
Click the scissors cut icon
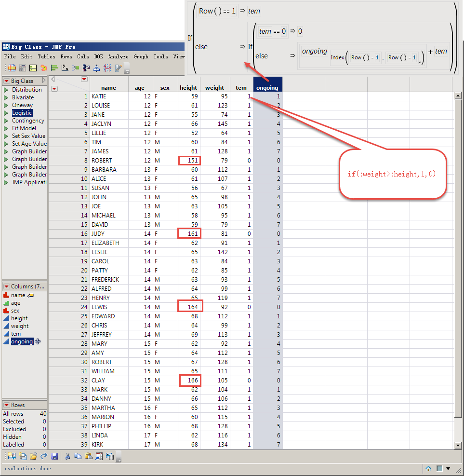tap(67, 456)
